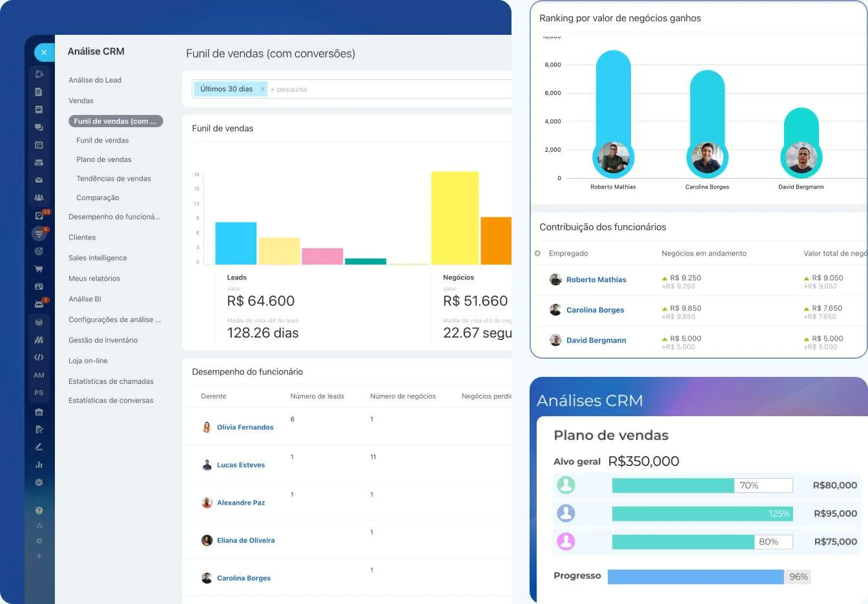Select the CRM funnel icon with badge

point(39,234)
